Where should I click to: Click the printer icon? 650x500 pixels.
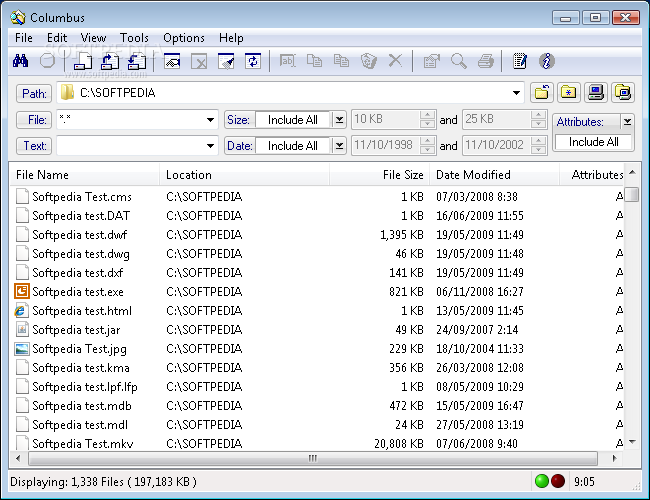[485, 61]
